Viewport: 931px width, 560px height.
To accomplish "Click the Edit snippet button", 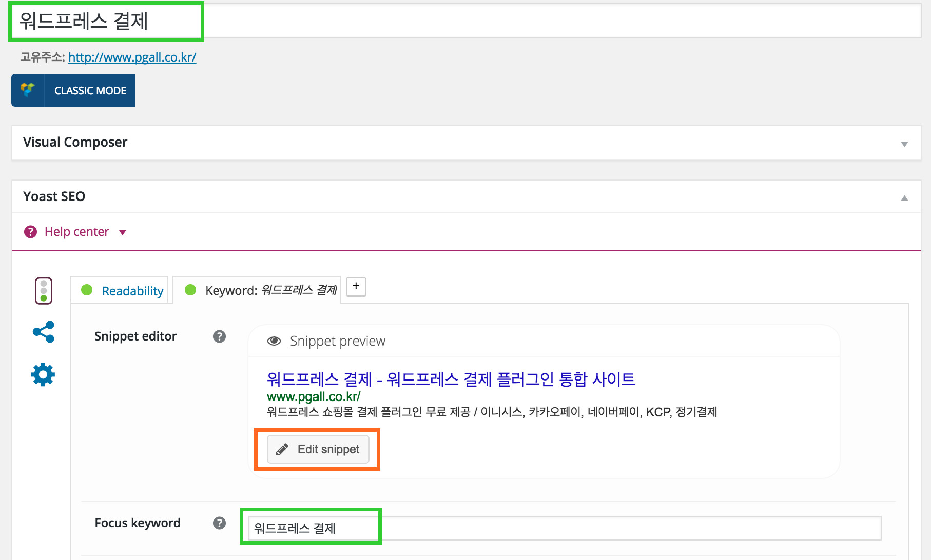I will (318, 449).
